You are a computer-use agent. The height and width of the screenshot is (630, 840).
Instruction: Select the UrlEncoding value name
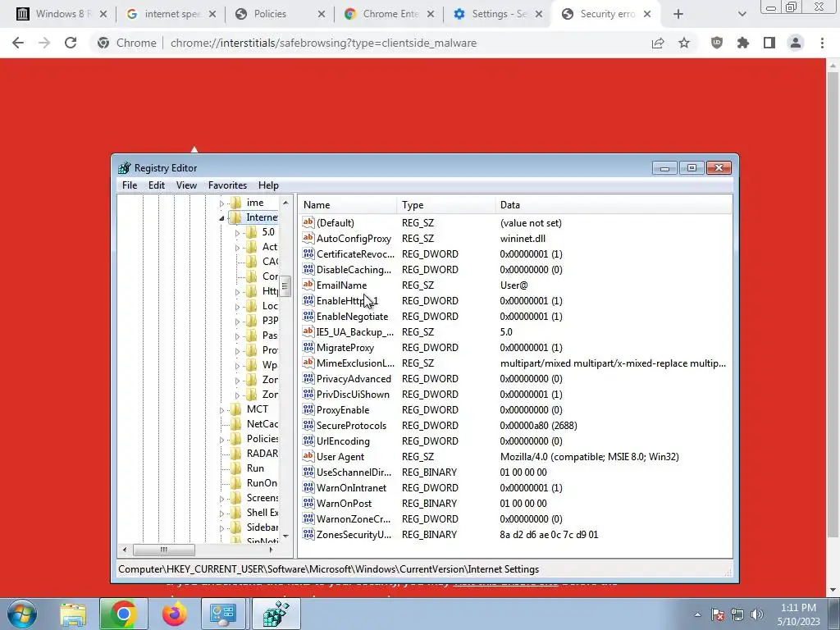pos(343,441)
